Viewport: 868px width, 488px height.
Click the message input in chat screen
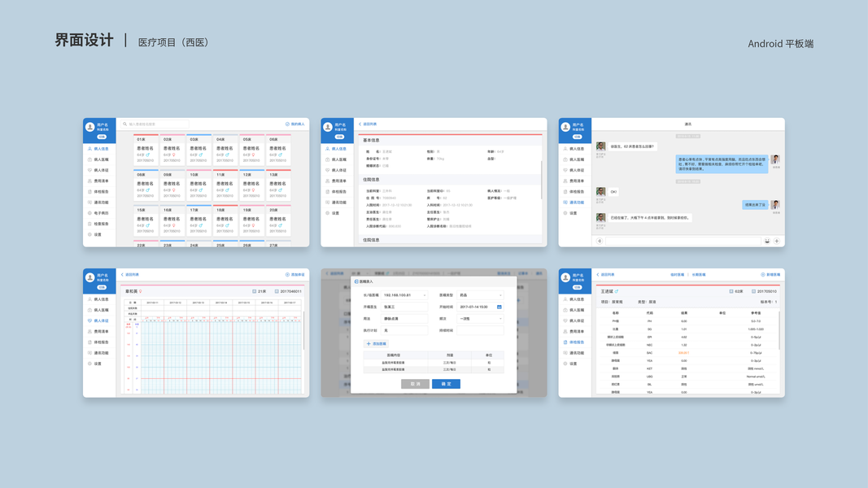[683, 242]
